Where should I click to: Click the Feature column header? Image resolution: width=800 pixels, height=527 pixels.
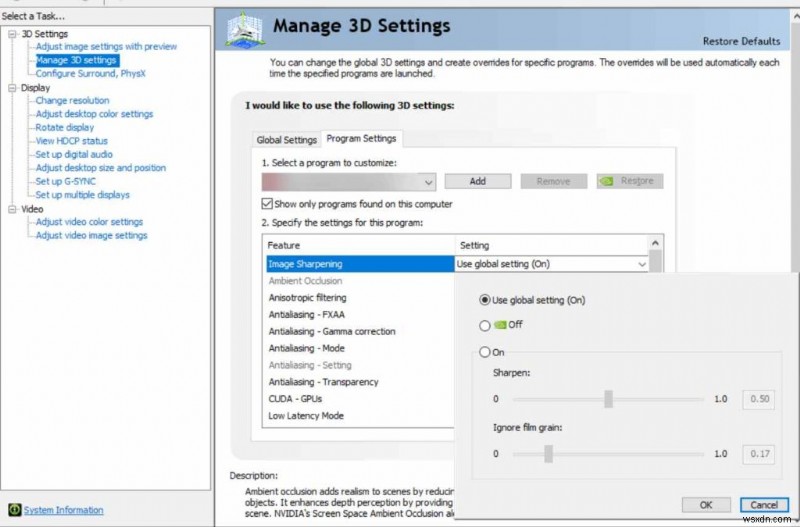[x=359, y=245]
